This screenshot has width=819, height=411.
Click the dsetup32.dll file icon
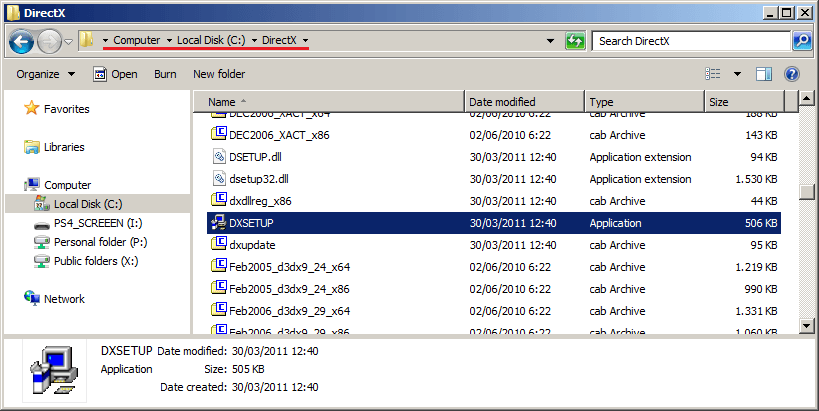pos(219,179)
